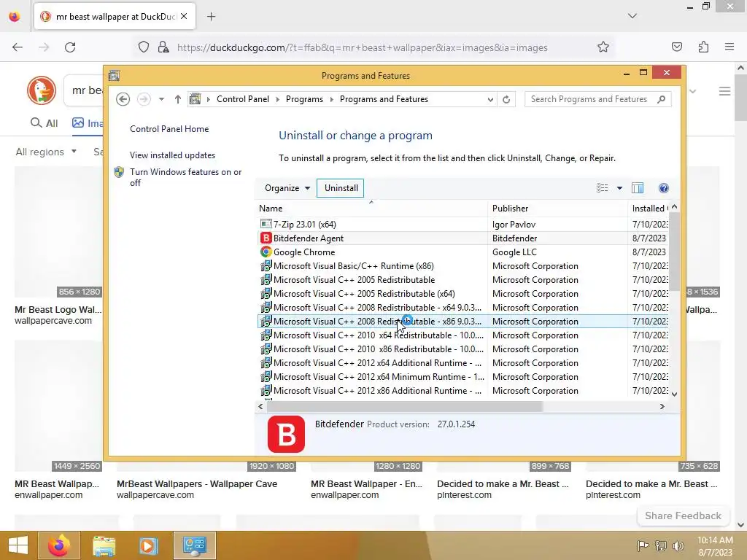Select the Programs breadcrumb segment

(304, 99)
